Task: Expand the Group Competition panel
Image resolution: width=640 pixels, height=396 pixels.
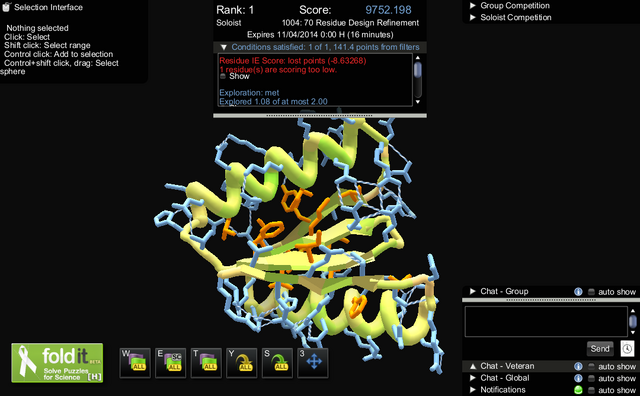Action: 473,5
